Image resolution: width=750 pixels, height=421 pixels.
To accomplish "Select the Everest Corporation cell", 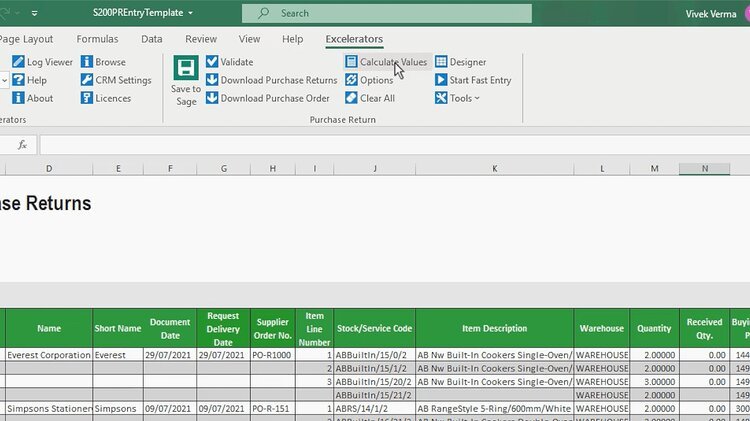I will [x=49, y=355].
